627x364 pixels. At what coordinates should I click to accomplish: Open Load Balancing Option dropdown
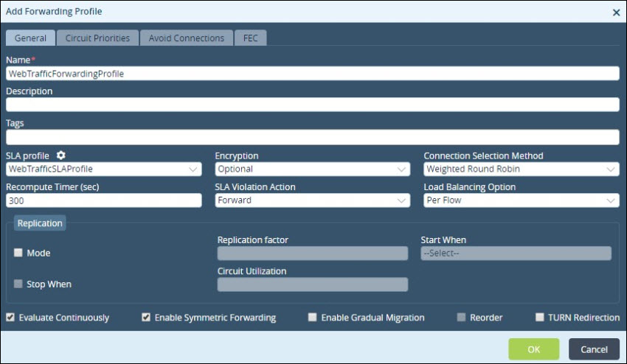pos(522,200)
